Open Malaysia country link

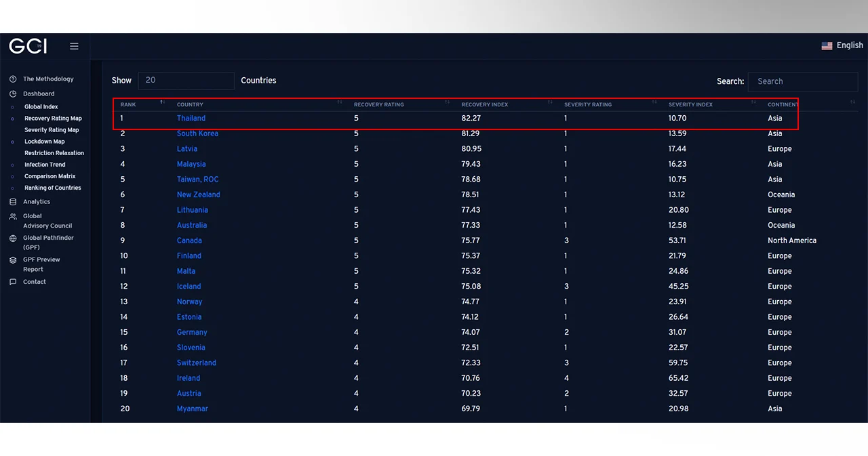[x=191, y=164]
